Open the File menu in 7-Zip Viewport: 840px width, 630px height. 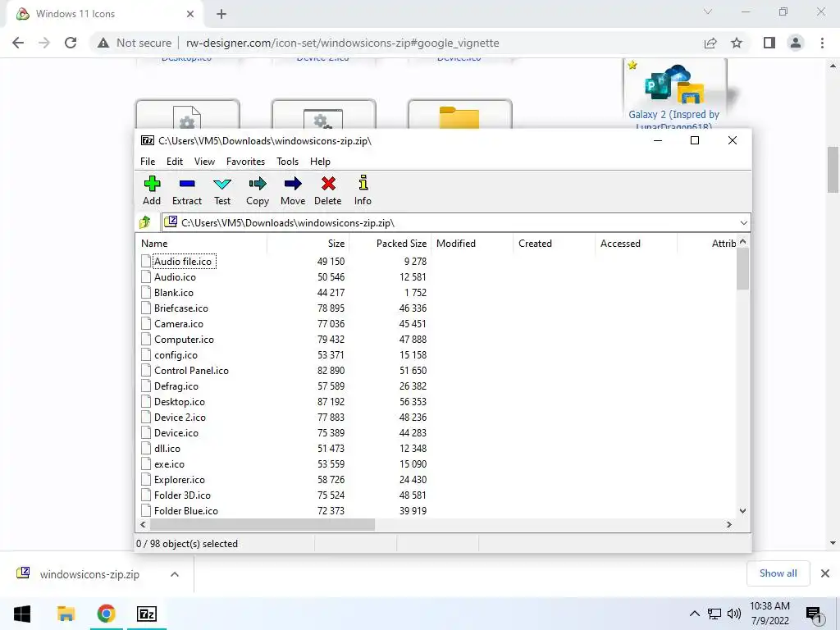coord(148,162)
